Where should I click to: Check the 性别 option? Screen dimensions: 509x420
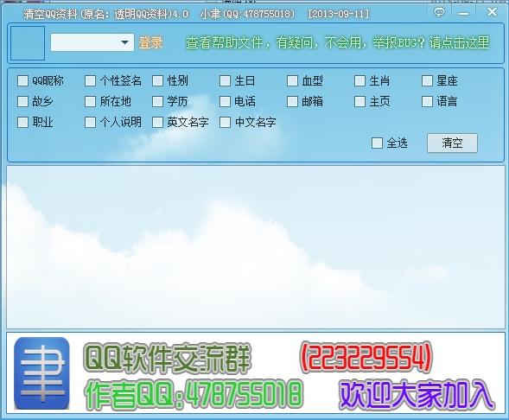pyautogui.click(x=158, y=80)
